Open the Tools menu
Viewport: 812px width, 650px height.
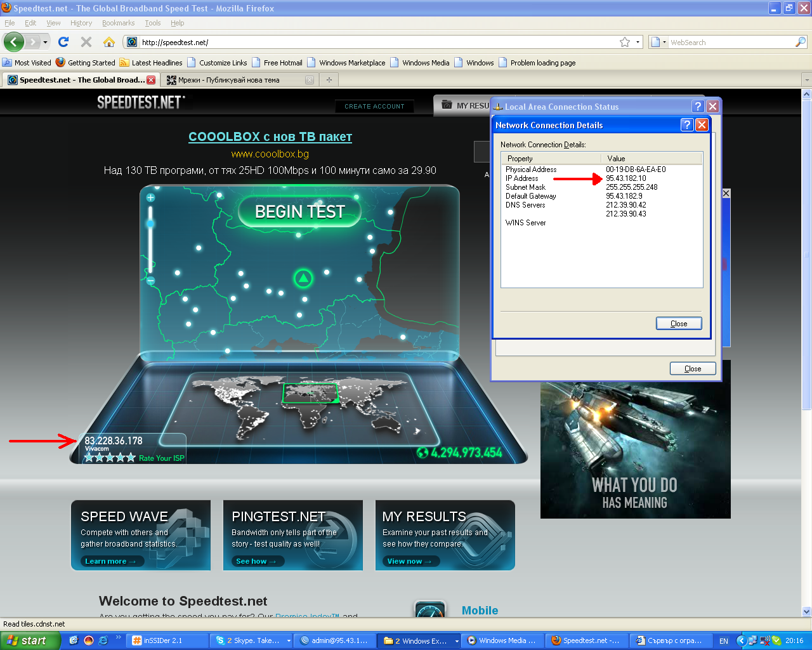pyautogui.click(x=153, y=23)
